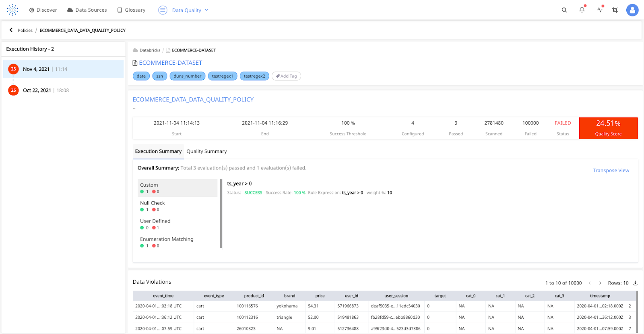Go back using the back arrow
The height and width of the screenshot is (334, 644).
pyautogui.click(x=11, y=30)
